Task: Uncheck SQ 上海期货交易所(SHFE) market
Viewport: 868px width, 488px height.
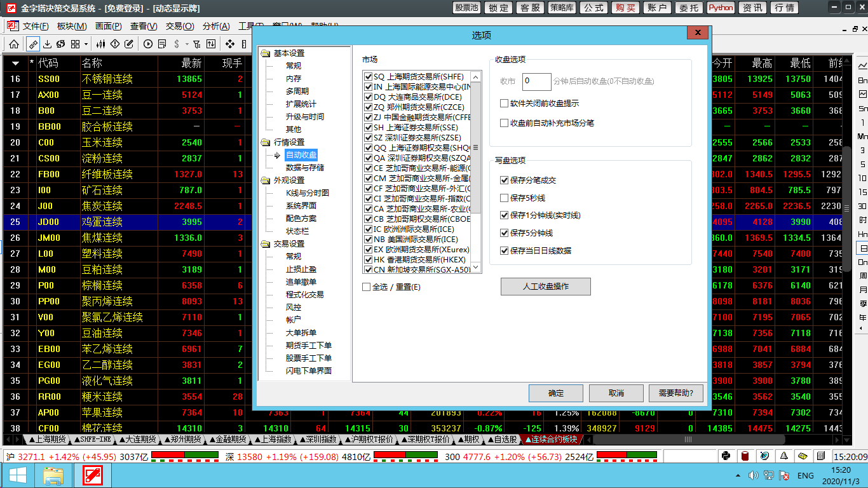Action: 368,77
